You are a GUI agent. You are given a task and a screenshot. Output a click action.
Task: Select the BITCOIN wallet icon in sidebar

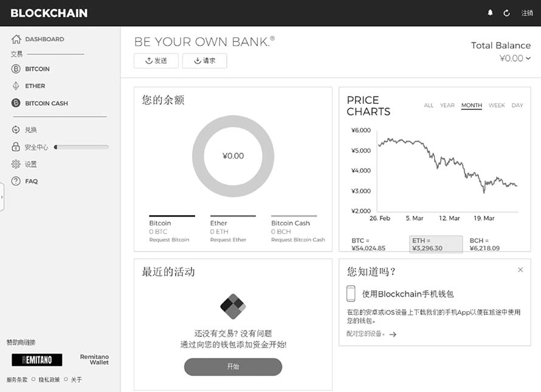[x=16, y=69]
